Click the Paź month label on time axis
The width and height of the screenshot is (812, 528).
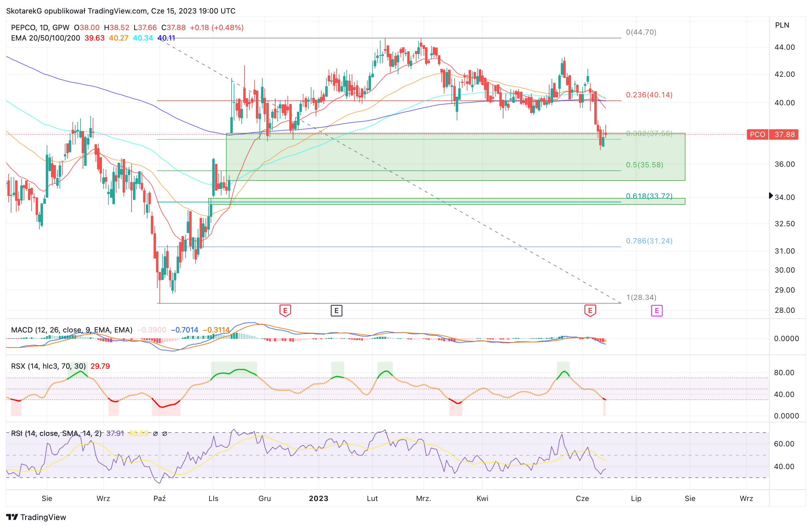point(160,498)
